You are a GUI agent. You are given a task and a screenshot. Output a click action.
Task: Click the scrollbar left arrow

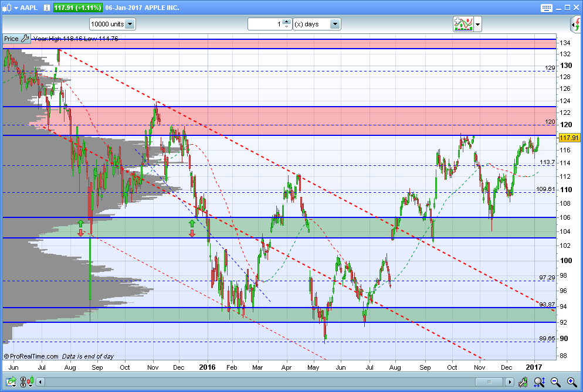pyautogui.click(x=40, y=382)
